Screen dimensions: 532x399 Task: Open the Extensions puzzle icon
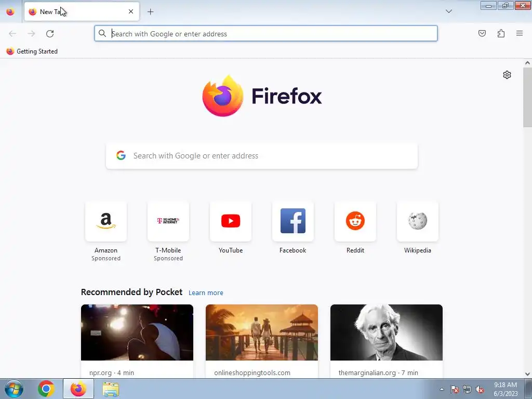tap(501, 33)
